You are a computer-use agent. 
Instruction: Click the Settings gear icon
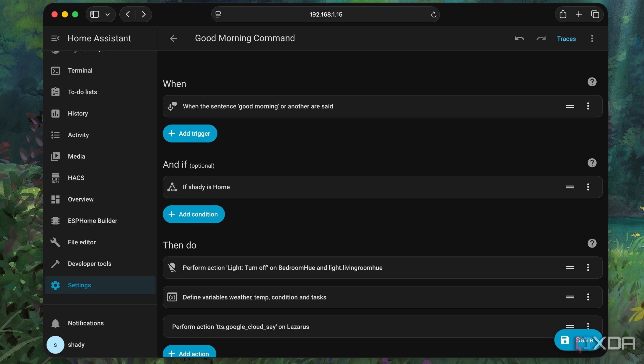(x=55, y=285)
